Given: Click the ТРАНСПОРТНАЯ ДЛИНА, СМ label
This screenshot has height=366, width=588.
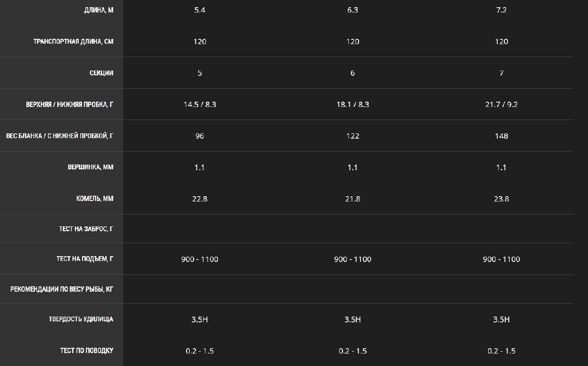Looking at the screenshot, I should point(73,42).
